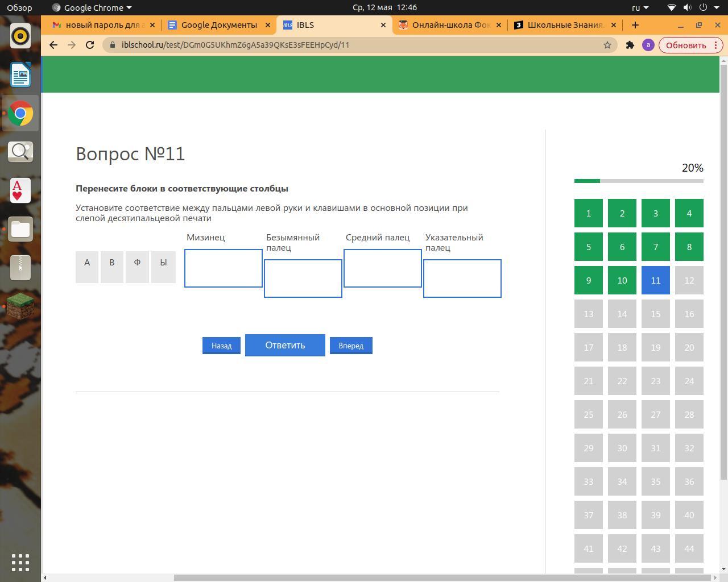The width and height of the screenshot is (728, 582).
Task: Click the Назад button
Action: click(x=221, y=346)
